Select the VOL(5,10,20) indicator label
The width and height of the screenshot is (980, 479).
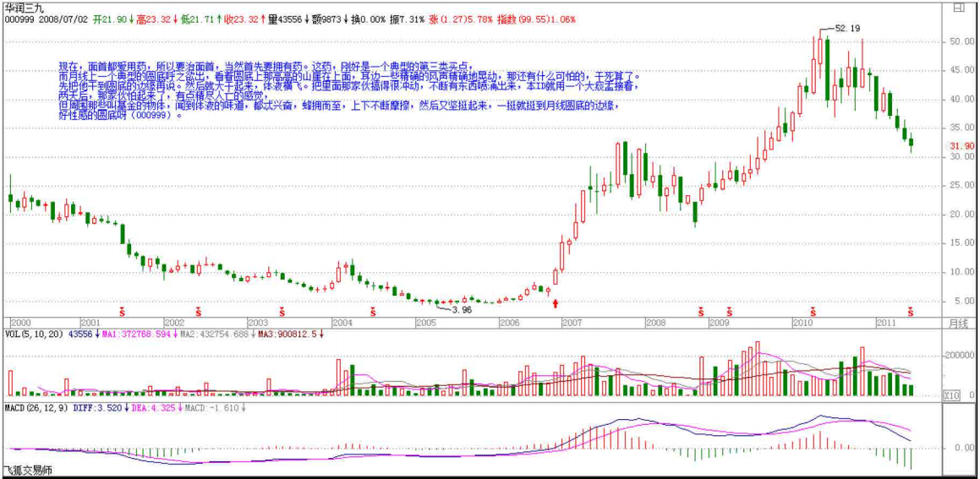click(x=33, y=334)
